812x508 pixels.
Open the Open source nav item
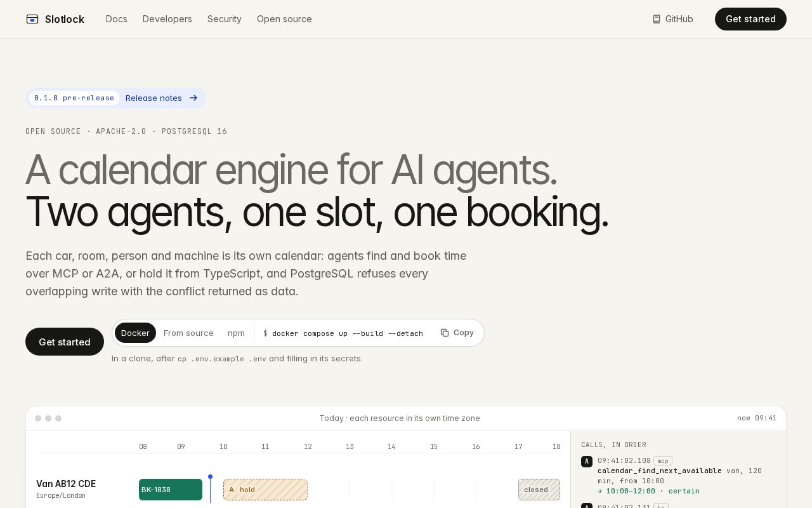coord(284,19)
